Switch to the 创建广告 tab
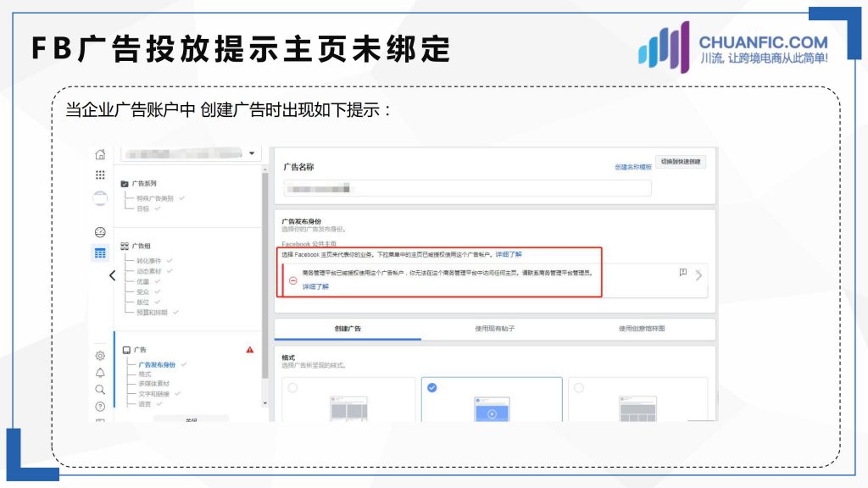The height and width of the screenshot is (488, 868). pos(348,329)
